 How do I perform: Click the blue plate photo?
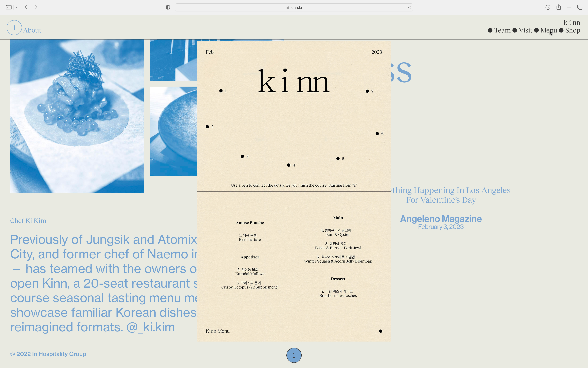pyautogui.click(x=173, y=131)
